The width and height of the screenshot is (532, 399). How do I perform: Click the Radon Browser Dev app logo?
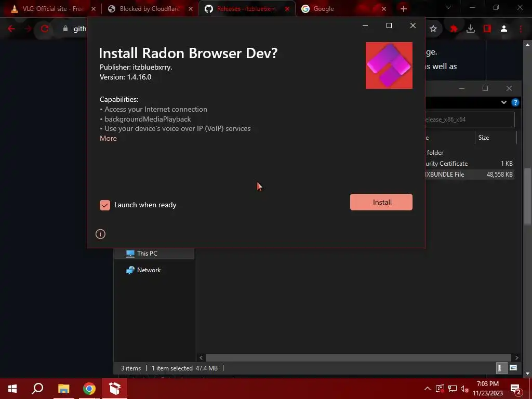[x=389, y=65]
